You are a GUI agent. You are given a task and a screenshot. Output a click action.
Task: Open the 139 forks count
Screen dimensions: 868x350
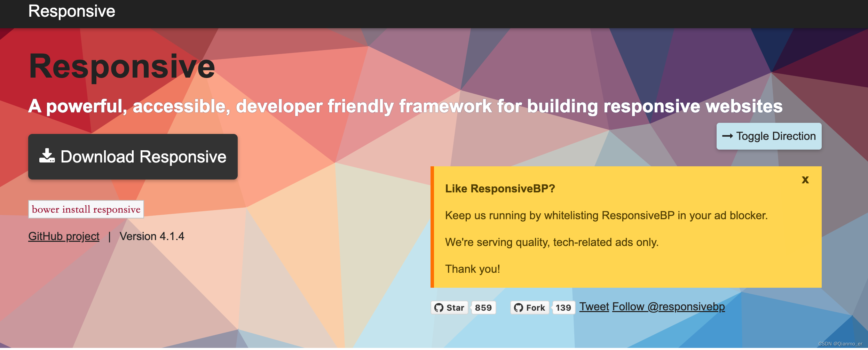point(563,308)
